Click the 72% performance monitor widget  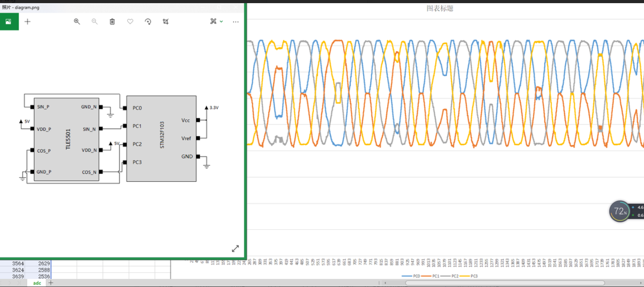pos(620,211)
